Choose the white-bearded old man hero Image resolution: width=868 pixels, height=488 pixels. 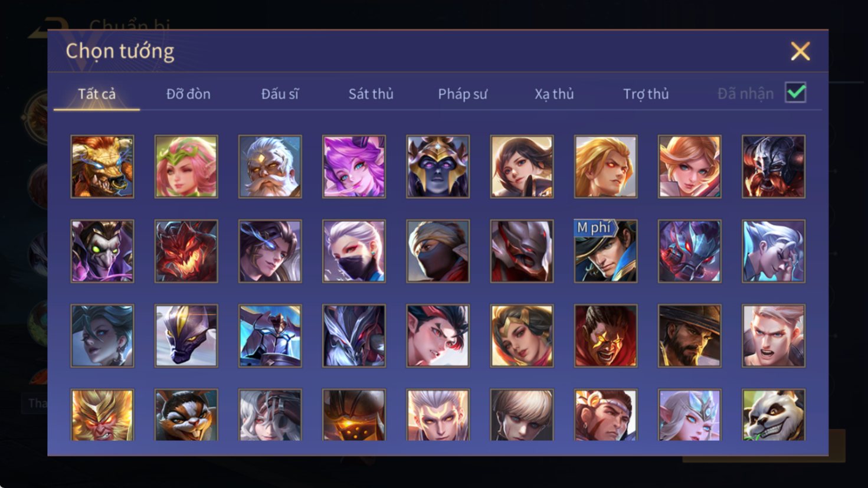(270, 166)
